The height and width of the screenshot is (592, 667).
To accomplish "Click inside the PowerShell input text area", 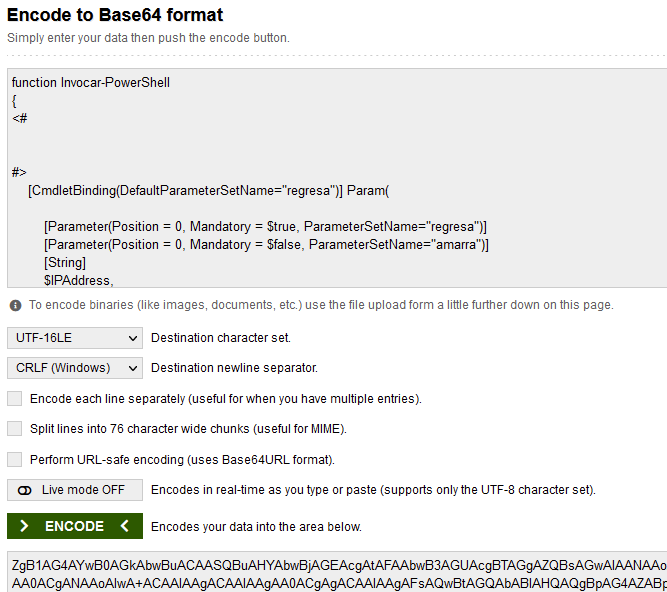I will tap(337, 178).
